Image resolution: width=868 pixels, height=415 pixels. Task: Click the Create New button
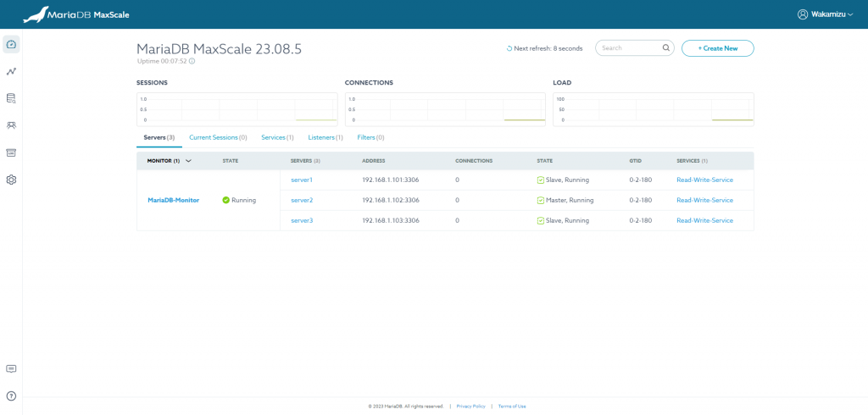point(717,48)
